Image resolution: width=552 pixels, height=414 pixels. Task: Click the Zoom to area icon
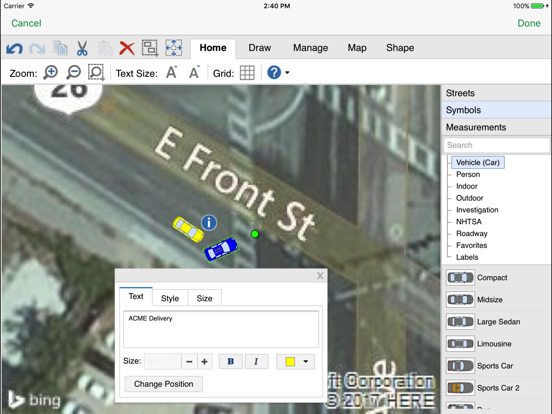(x=96, y=73)
